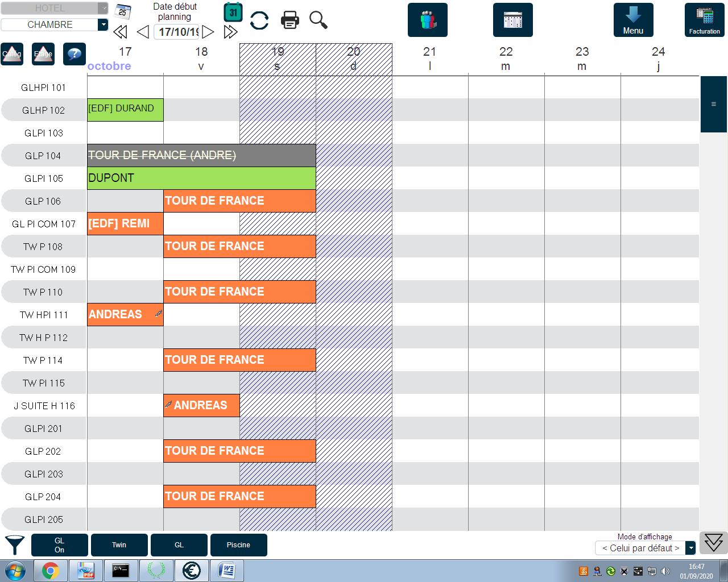The image size is (728, 582).
Task: Open search with magnifying glass icon
Action: [x=318, y=20]
